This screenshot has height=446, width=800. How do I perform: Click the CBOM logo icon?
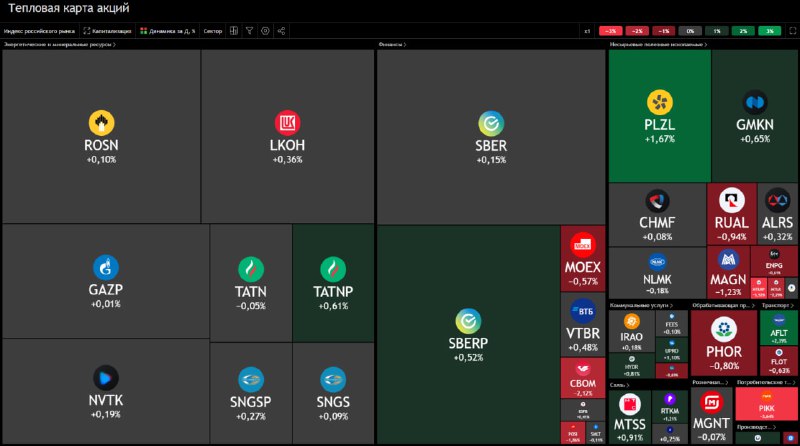(x=583, y=368)
